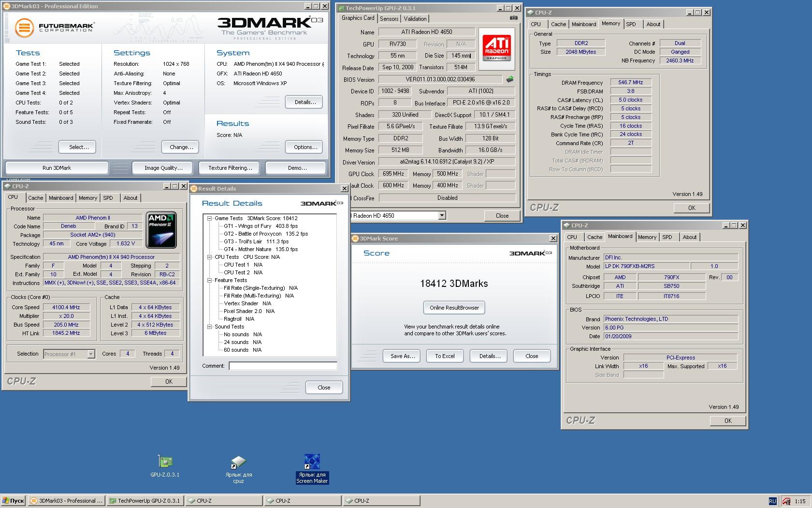Open the CPU tab in the CPU-Z memory window
The image size is (812, 508).
coord(536,24)
